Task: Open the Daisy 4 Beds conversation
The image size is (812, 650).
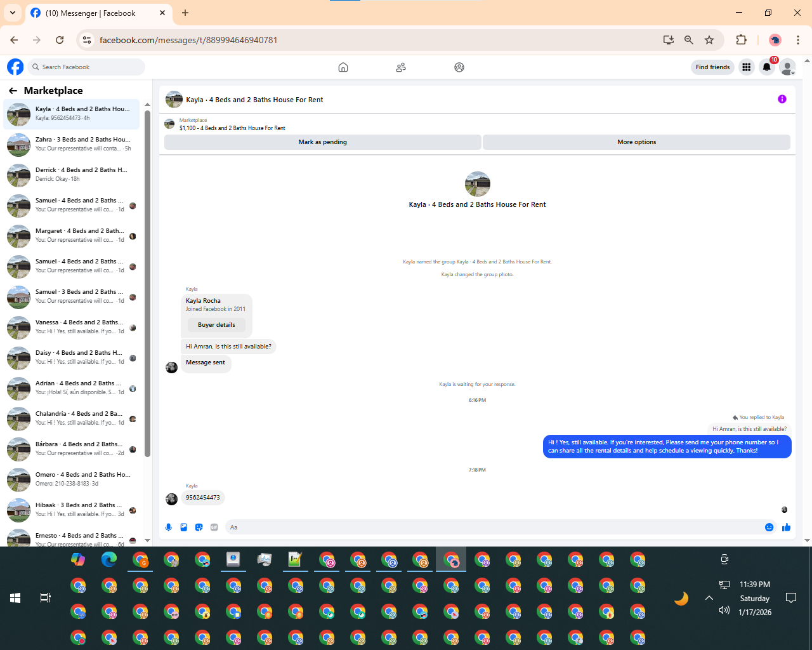Action: (71, 357)
